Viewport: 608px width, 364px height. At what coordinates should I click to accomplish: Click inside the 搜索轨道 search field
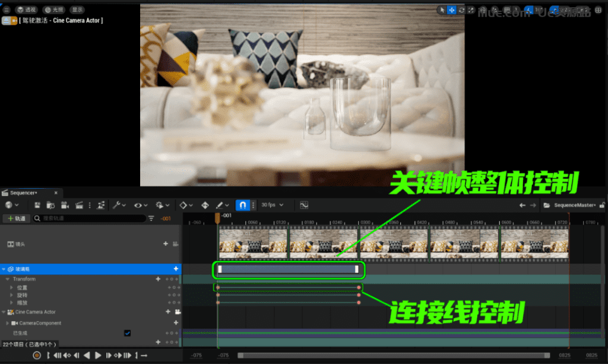coord(89,219)
